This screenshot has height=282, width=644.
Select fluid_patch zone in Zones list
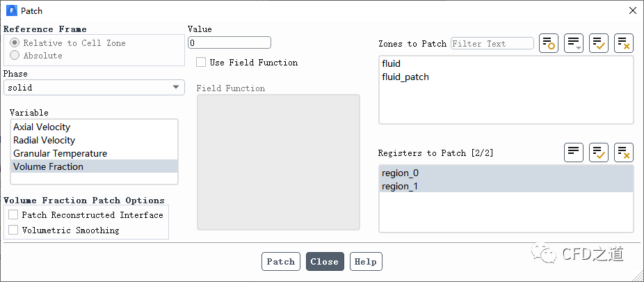click(405, 77)
